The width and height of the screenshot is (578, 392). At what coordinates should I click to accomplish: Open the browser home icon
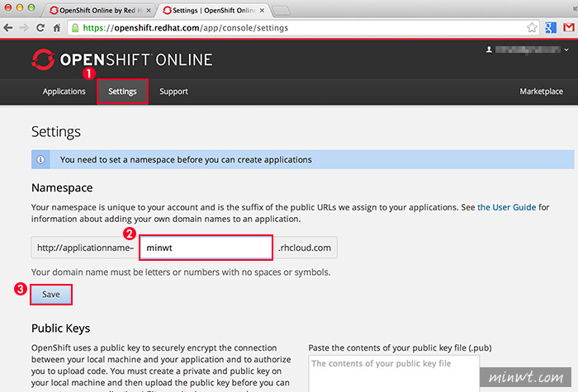coord(57,27)
